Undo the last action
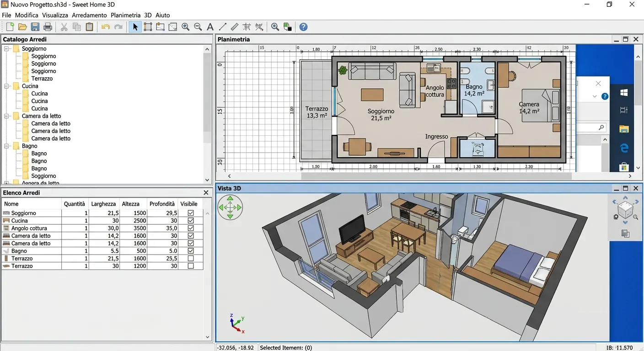 click(106, 27)
